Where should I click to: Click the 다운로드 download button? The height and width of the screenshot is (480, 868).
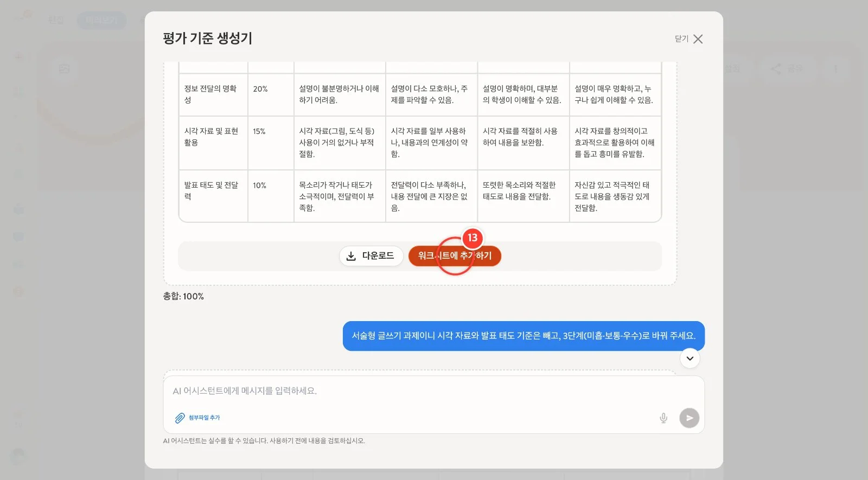tap(371, 256)
